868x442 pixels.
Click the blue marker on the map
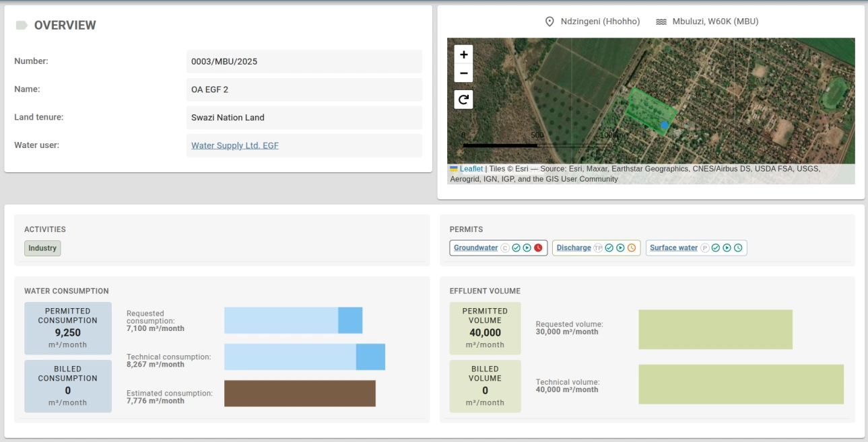click(x=665, y=124)
